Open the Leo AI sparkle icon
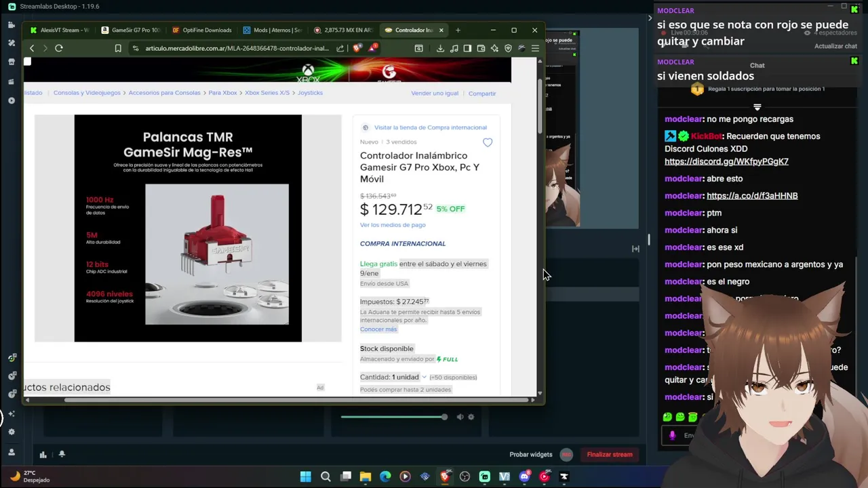The height and width of the screenshot is (488, 868). (494, 48)
